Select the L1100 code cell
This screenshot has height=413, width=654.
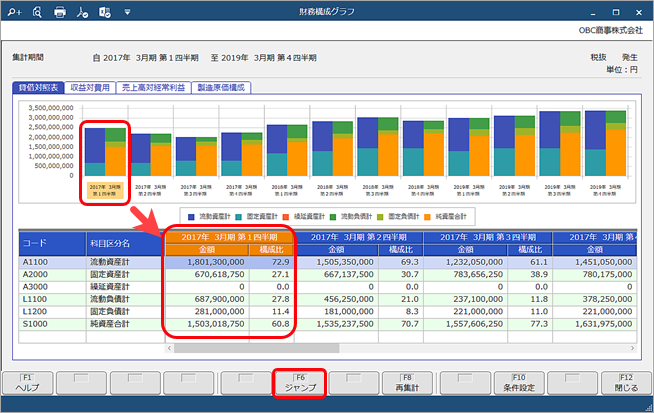coord(52,299)
